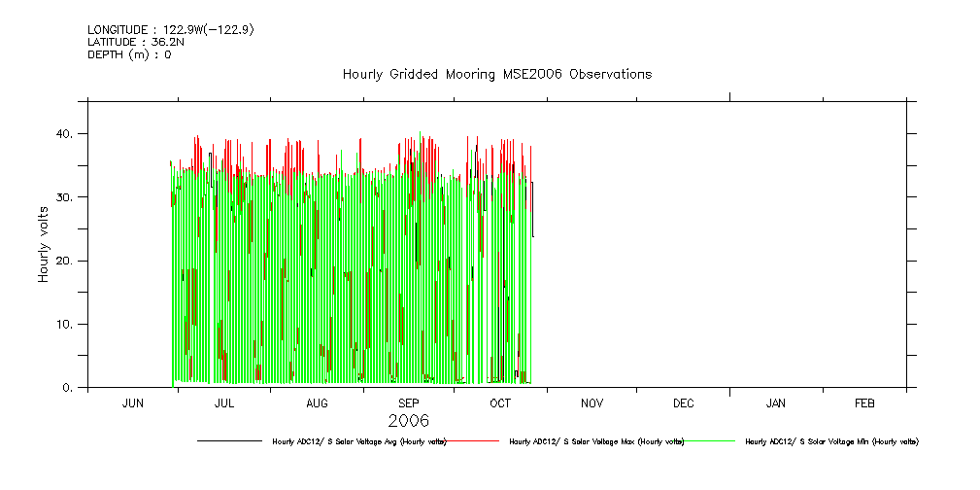Image resolution: width=980 pixels, height=490 pixels.
Task: Click the 2006 year label below axis
Action: pyautogui.click(x=408, y=421)
